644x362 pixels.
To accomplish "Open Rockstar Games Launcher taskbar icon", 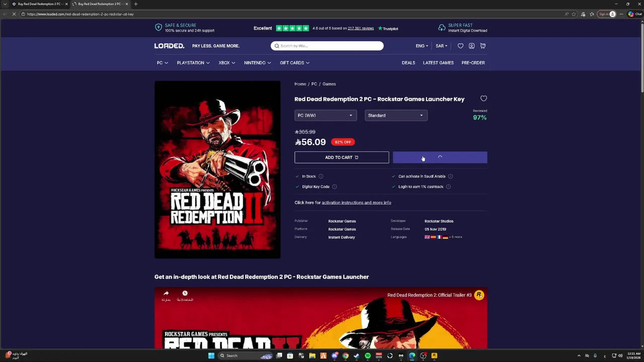I will coord(434,355).
